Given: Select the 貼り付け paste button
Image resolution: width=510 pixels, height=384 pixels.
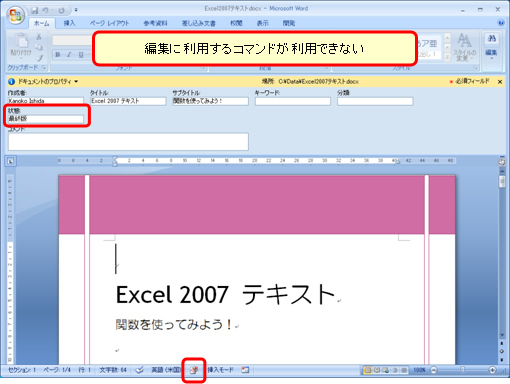Looking at the screenshot, I should tap(21, 45).
